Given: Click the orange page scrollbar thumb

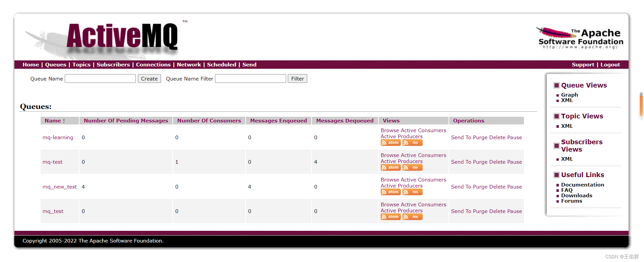Looking at the screenshot, I should pyautogui.click(x=641, y=105).
